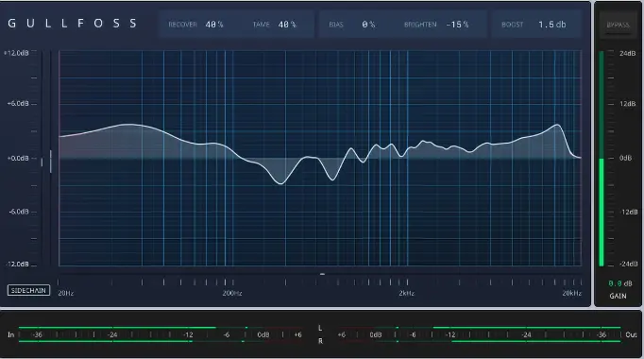Click the In meter label
Viewport: 644px width, 359px height.
pyautogui.click(x=11, y=334)
